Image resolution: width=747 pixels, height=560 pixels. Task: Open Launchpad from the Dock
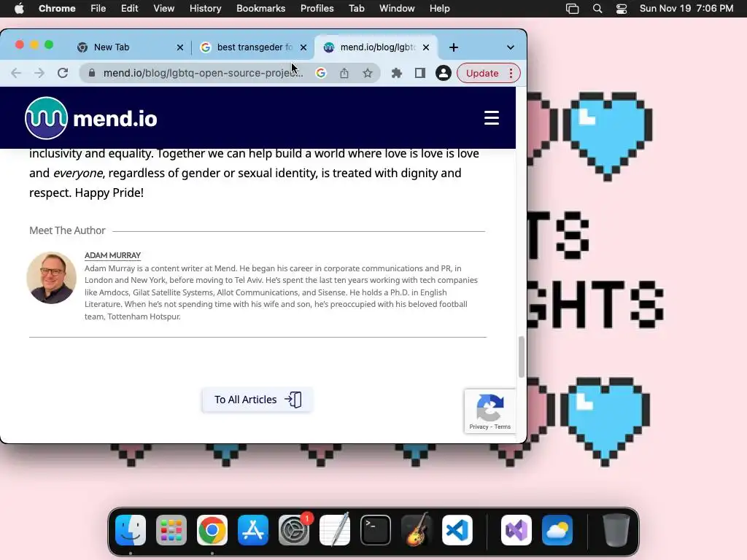171,529
